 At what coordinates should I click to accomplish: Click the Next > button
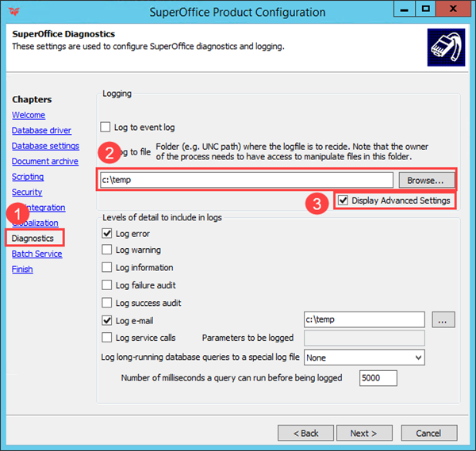[x=364, y=433]
